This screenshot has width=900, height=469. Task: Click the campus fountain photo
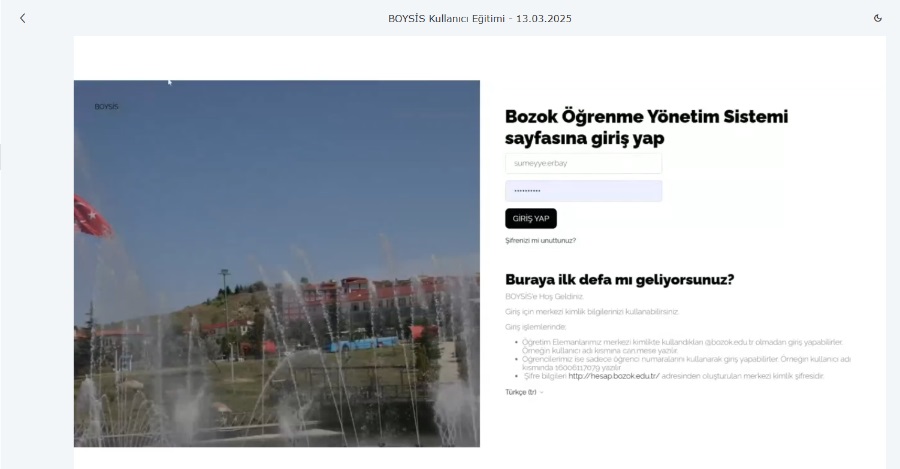[277, 263]
